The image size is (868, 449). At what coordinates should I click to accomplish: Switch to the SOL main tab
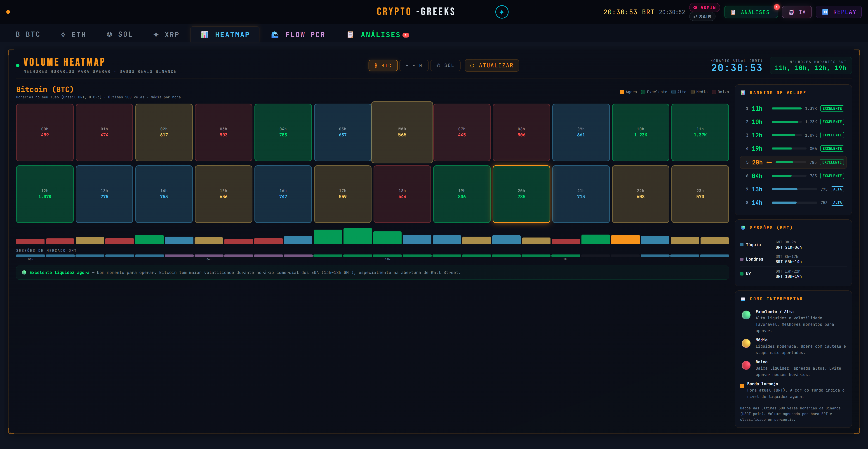click(x=120, y=34)
